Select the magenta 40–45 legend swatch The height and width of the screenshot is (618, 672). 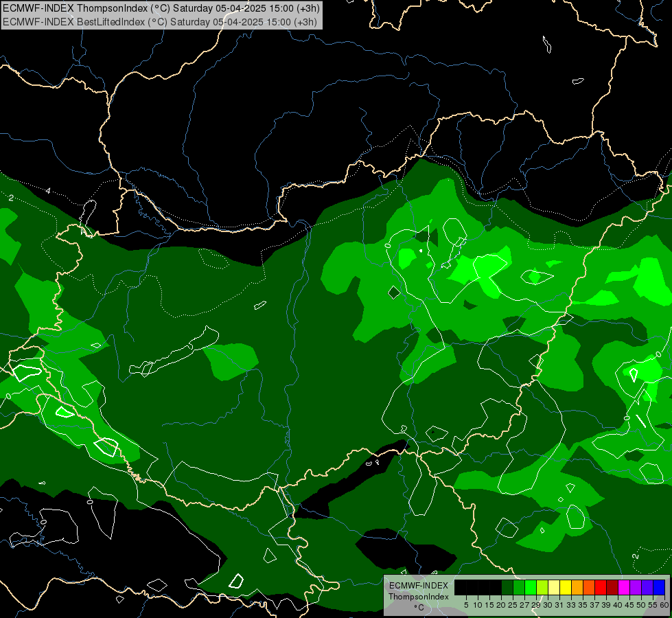pos(623,587)
